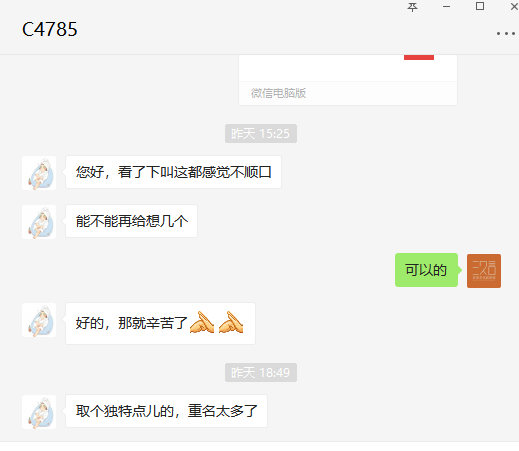The height and width of the screenshot is (451, 519).
Task: Click the contact avatar beside 好的，那就辛苦了
Action: click(39, 320)
